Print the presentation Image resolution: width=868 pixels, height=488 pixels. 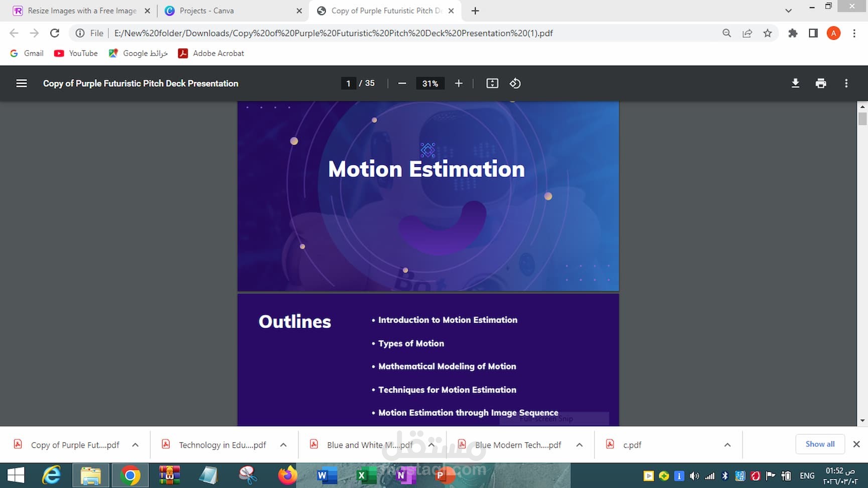(821, 83)
